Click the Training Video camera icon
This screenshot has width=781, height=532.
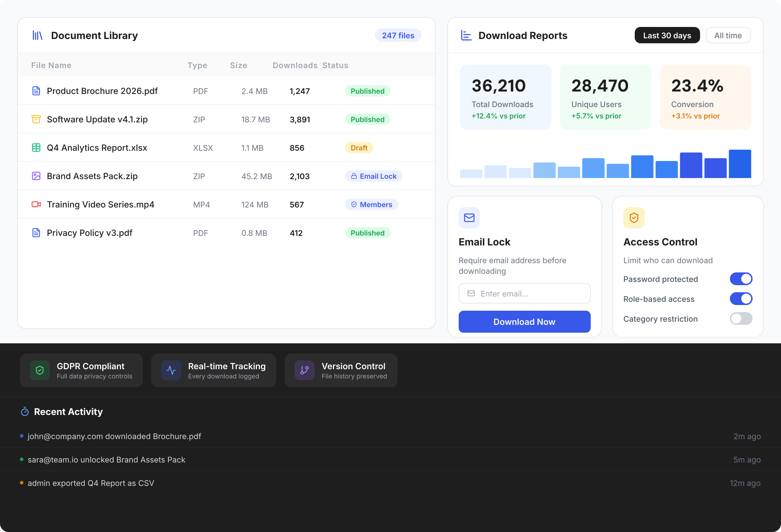pos(36,204)
